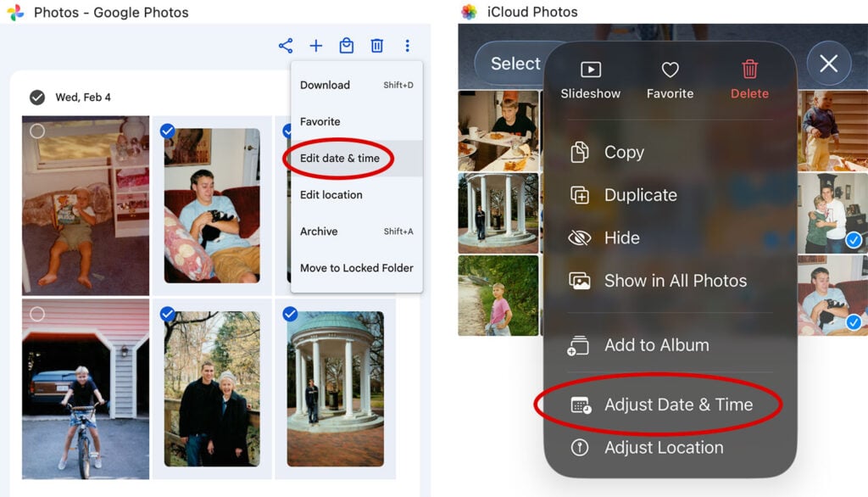This screenshot has width=868, height=497.
Task: Mark selection as Favorite with heart icon
Action: coord(670,81)
